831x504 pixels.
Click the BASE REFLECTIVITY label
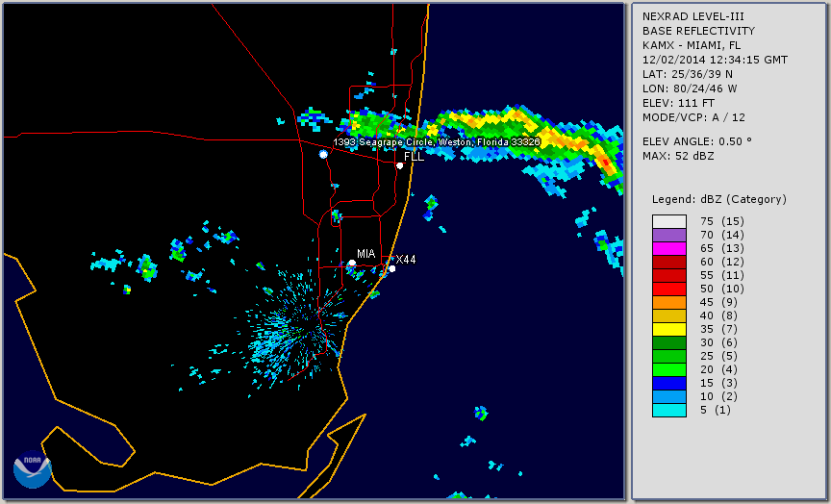(x=698, y=32)
